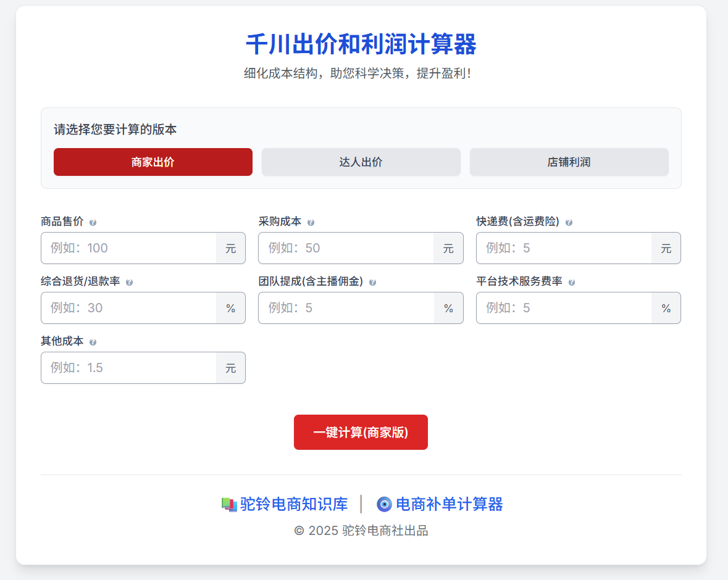Click the 千川出价和利润计算器 title
The height and width of the screenshot is (580, 728).
point(361,44)
